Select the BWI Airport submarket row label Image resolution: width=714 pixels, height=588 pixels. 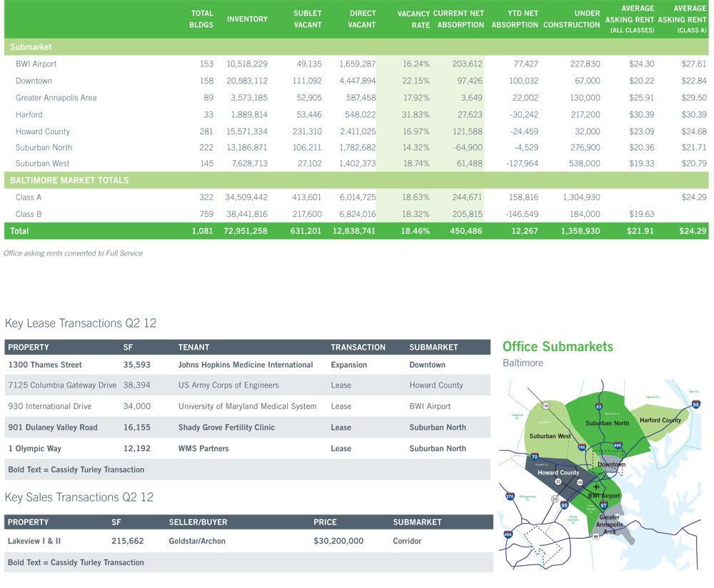point(36,64)
